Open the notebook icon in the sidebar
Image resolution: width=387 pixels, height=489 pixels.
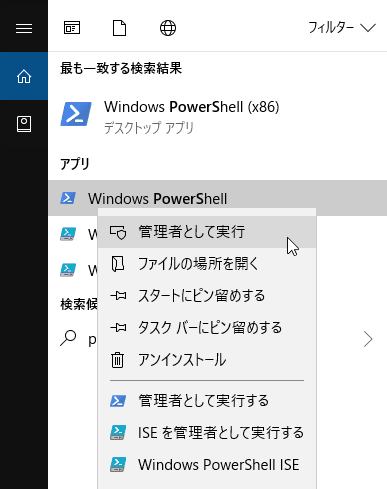24,124
